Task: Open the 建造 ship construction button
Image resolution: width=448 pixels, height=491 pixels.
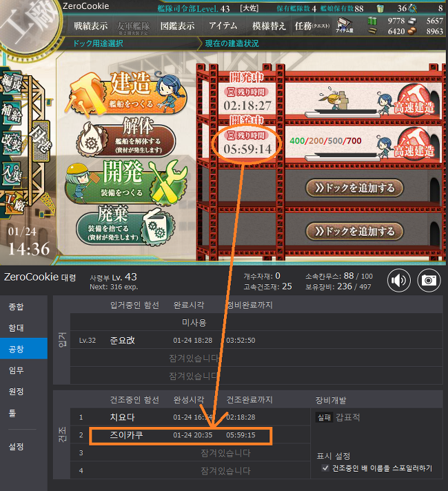Action: tap(127, 92)
